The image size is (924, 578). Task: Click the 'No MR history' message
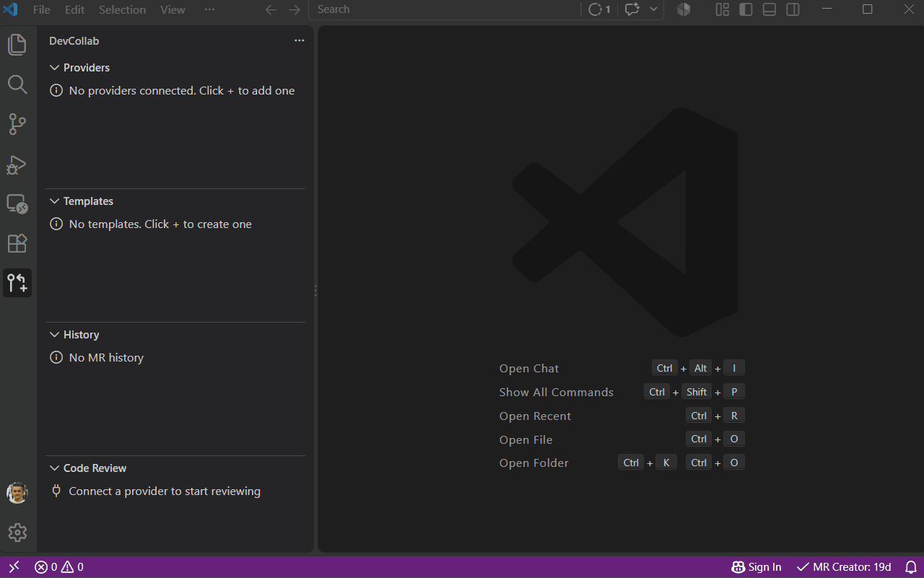point(106,358)
